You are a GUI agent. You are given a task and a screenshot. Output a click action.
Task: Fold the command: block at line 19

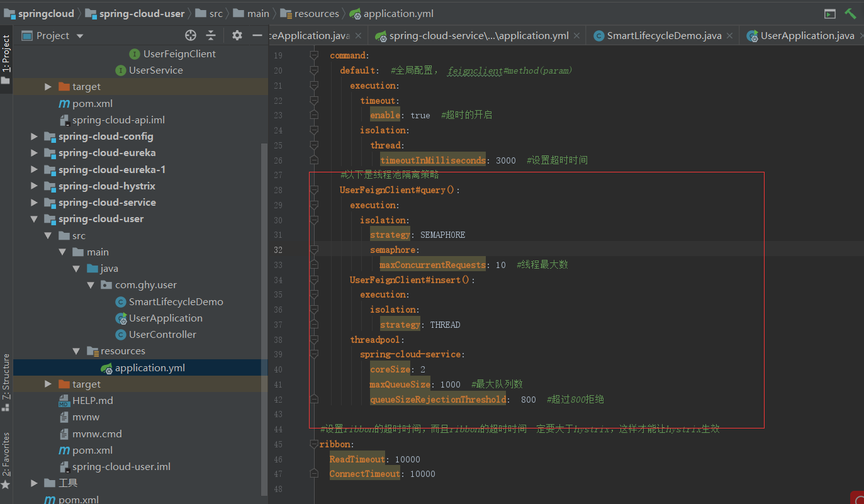tap(314, 56)
